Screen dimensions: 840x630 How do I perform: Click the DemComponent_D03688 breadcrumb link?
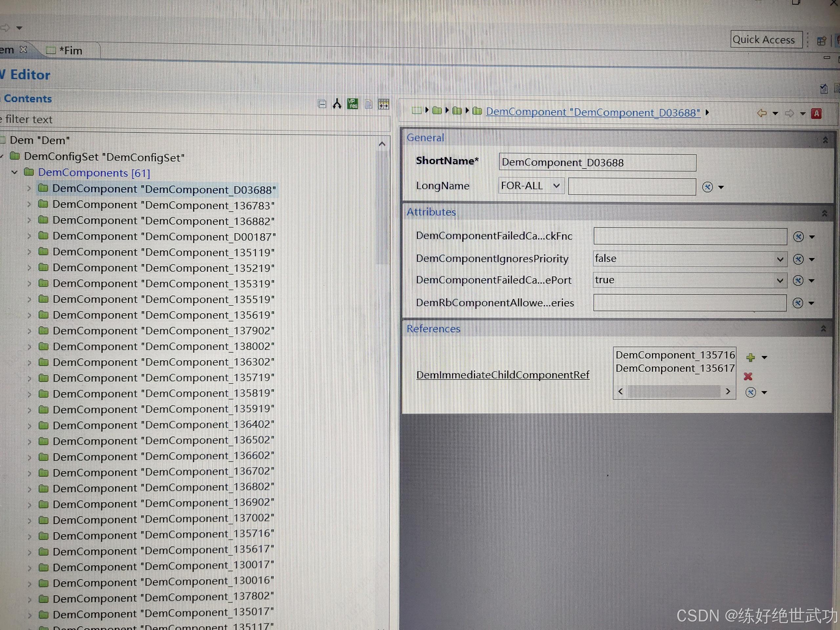point(593,113)
